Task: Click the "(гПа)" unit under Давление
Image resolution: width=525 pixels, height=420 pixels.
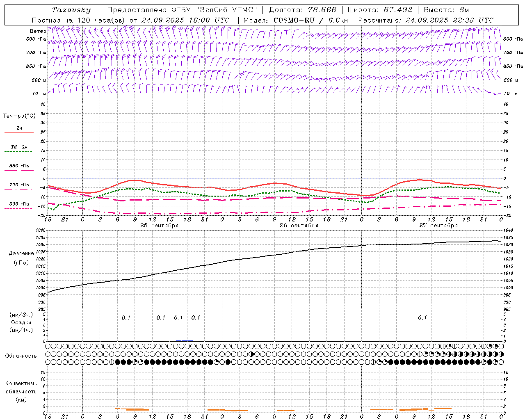Action: [x=21, y=262]
